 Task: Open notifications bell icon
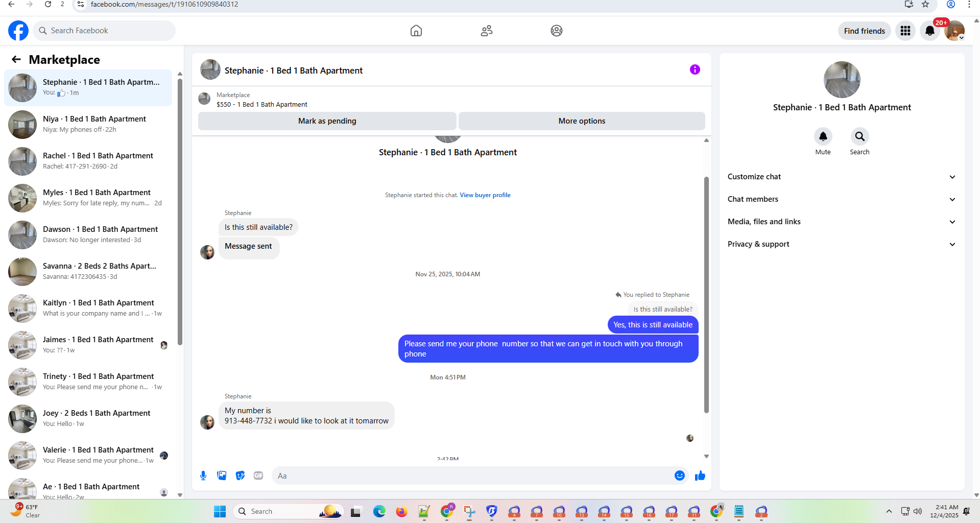click(930, 31)
